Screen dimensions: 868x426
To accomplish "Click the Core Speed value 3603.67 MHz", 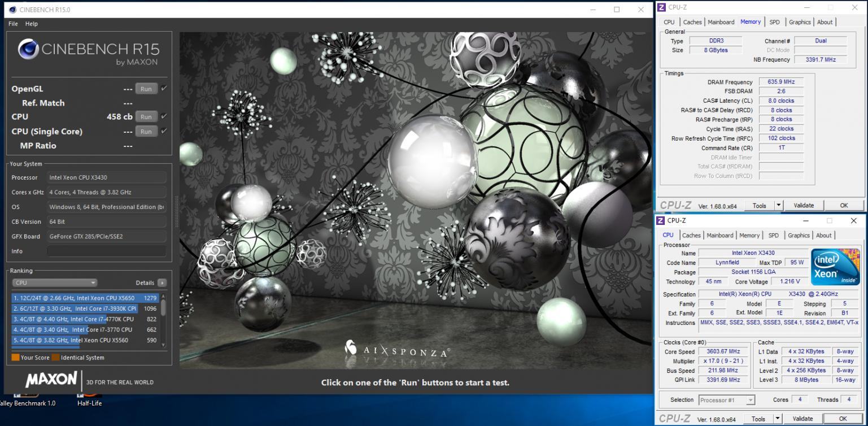I will pos(723,351).
